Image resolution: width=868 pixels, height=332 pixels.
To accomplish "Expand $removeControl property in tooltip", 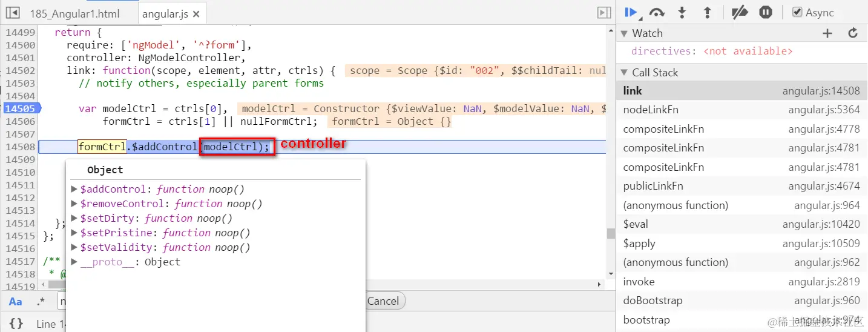I will tap(74, 204).
